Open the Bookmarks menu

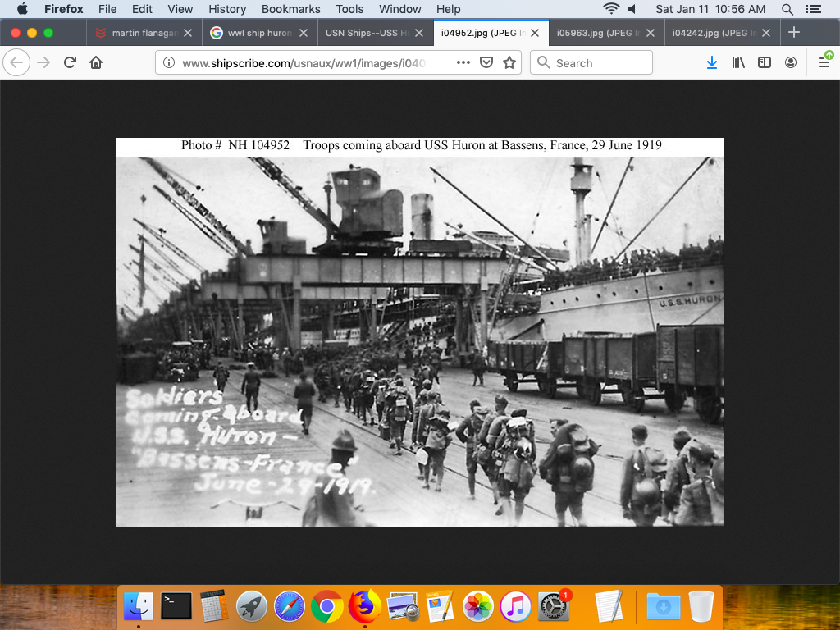(x=290, y=9)
